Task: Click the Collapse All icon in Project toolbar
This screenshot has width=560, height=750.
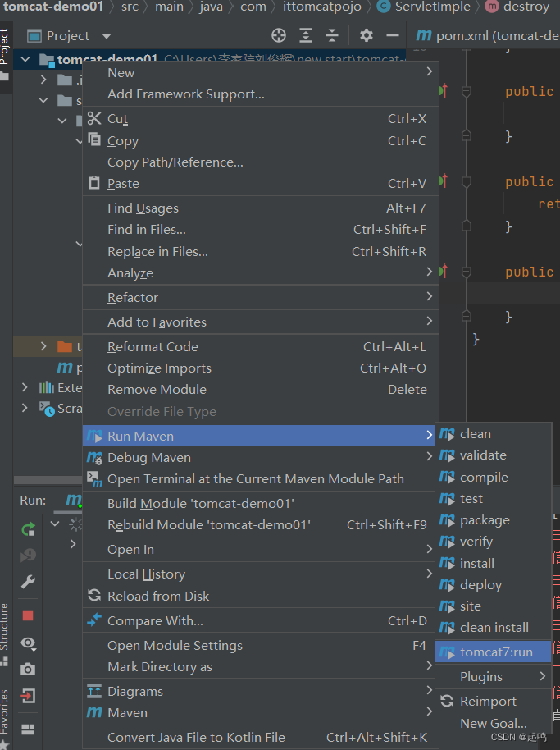Action: point(331,35)
